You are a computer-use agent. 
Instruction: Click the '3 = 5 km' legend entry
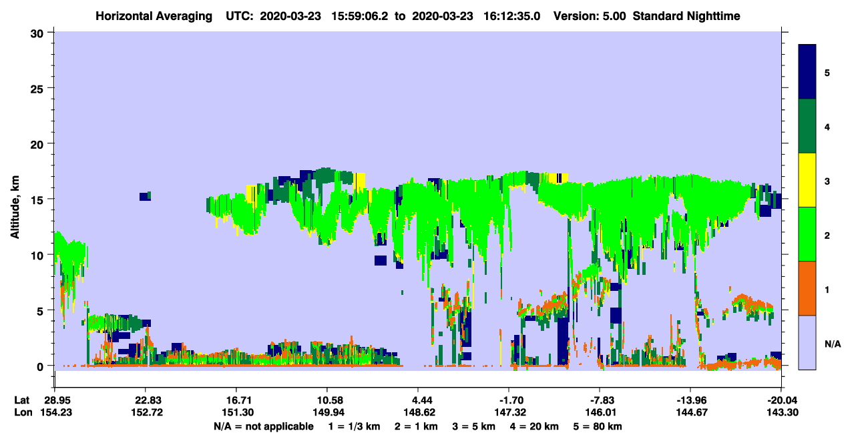tap(473, 426)
